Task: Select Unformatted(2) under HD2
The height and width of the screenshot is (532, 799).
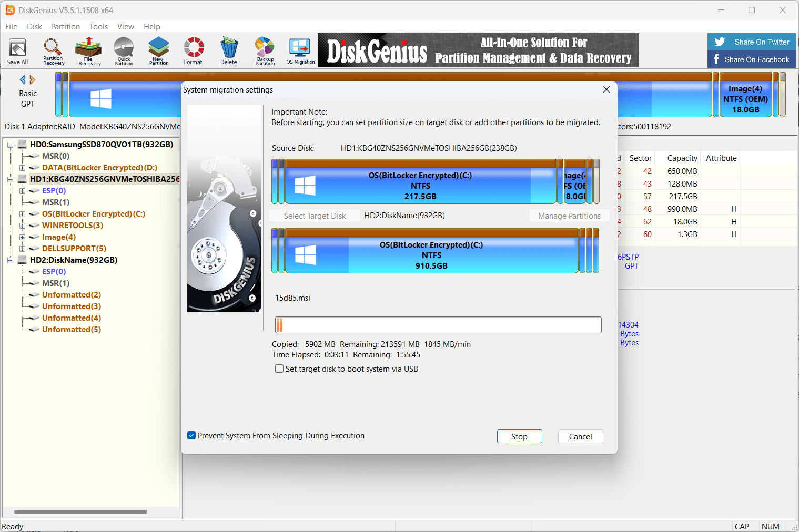Action: [72, 294]
